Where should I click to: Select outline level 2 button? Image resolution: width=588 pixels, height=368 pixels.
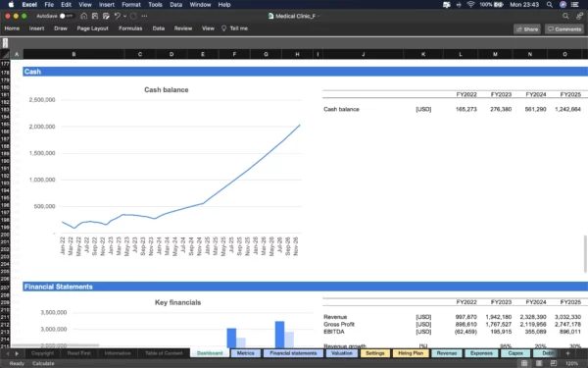pyautogui.click(x=5, y=45)
